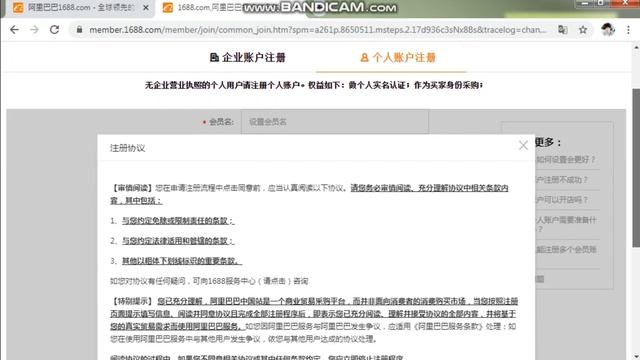The width and height of the screenshot is (640, 360).
Task: Click the underlined 与您约定法律适用和管辖的条款 text
Action: pos(178,240)
